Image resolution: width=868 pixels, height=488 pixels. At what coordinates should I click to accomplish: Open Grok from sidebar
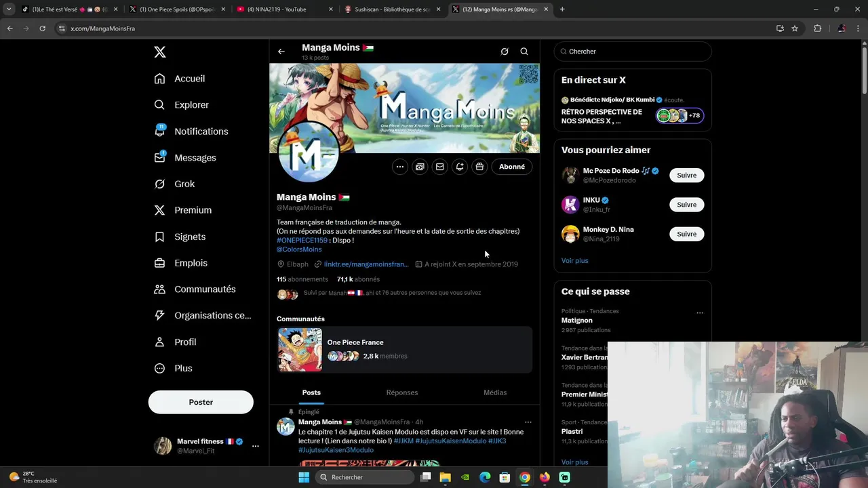174,184
